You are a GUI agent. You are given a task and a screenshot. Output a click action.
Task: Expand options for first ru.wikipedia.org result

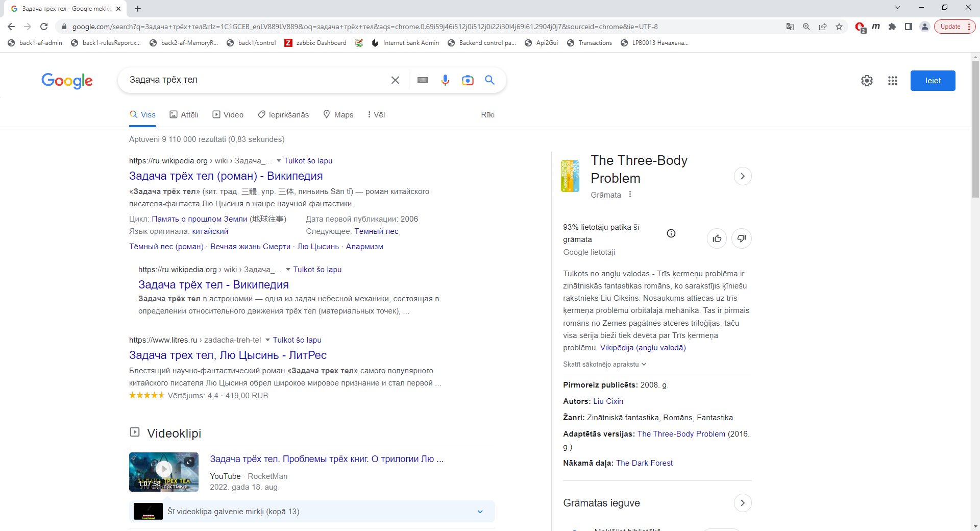279,161
